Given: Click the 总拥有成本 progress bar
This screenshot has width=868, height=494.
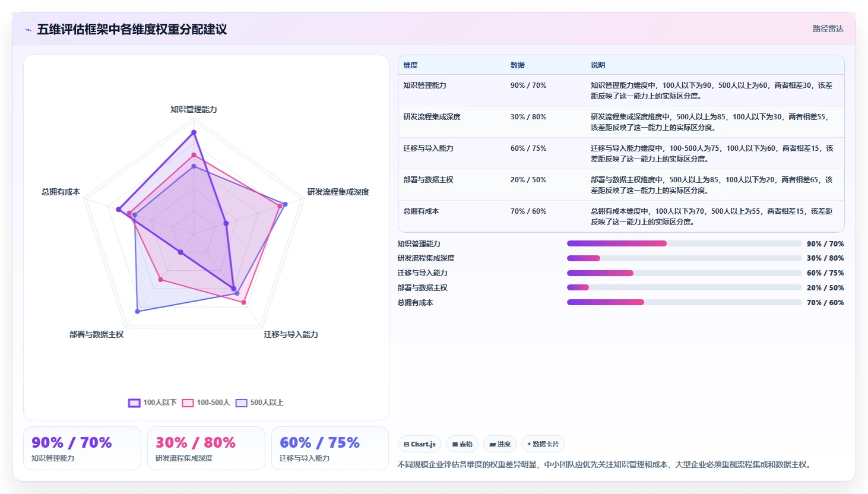Looking at the screenshot, I should [684, 302].
